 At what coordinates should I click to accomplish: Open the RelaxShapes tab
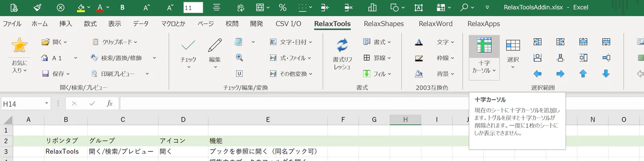(x=384, y=24)
